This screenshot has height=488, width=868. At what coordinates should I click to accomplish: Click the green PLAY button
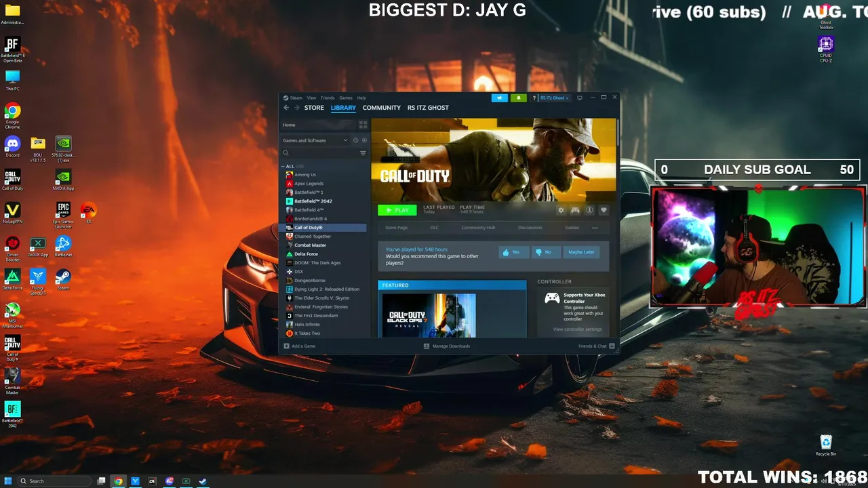pyautogui.click(x=397, y=210)
